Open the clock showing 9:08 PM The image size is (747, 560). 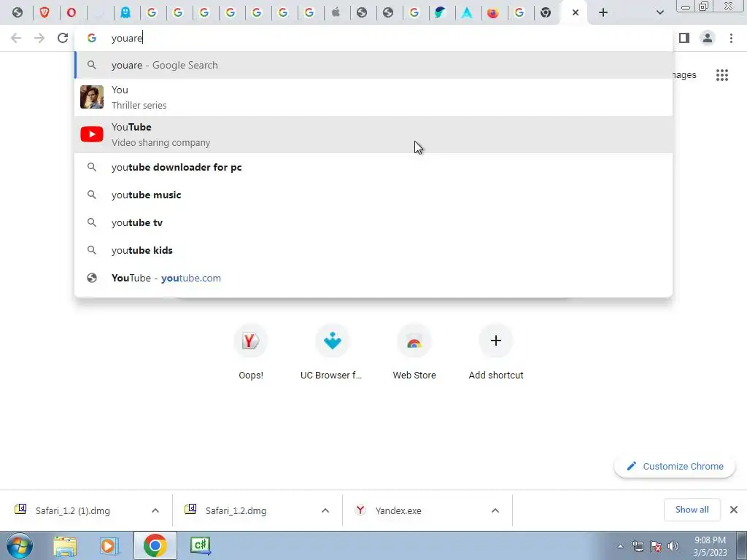(710, 546)
